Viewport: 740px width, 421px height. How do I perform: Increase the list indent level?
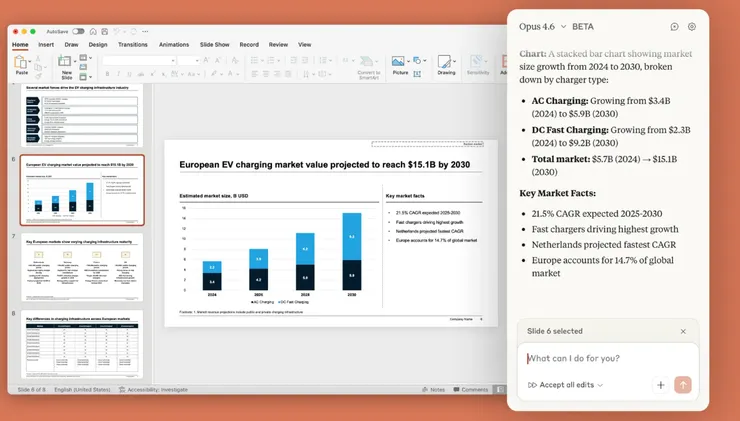305,60
